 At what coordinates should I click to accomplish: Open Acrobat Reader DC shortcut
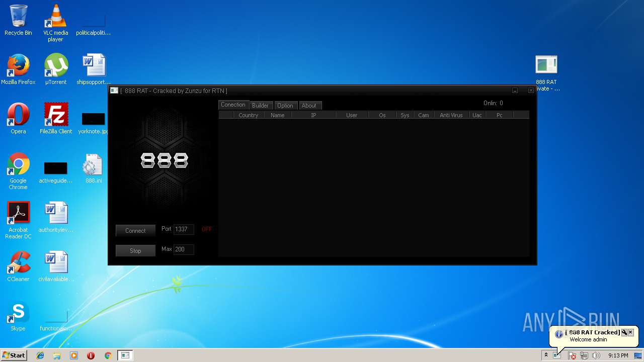(x=18, y=220)
